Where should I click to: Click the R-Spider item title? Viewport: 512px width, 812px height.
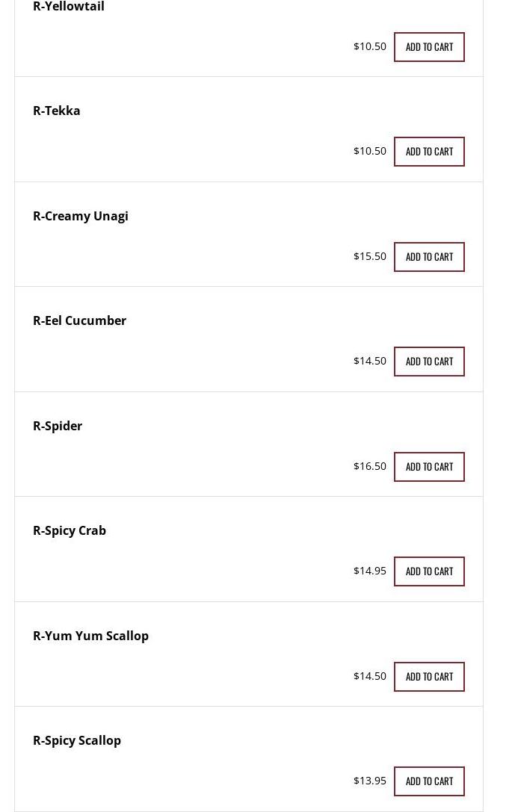[x=58, y=426]
